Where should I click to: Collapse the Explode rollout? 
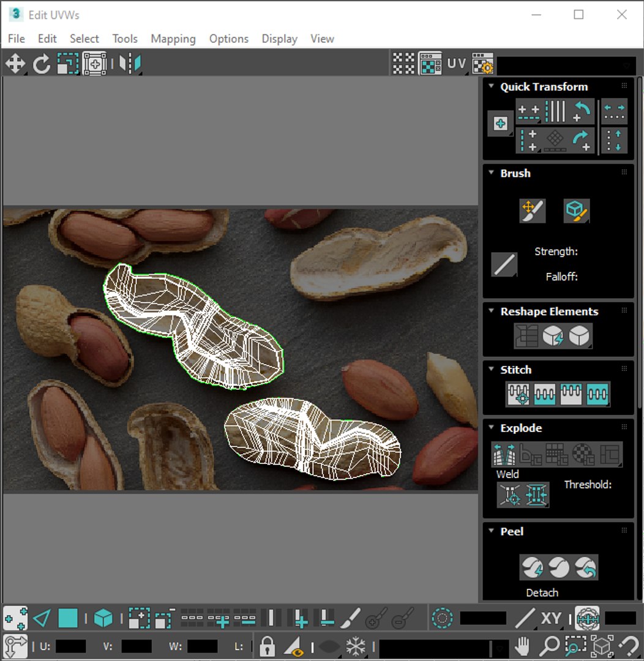tap(491, 427)
